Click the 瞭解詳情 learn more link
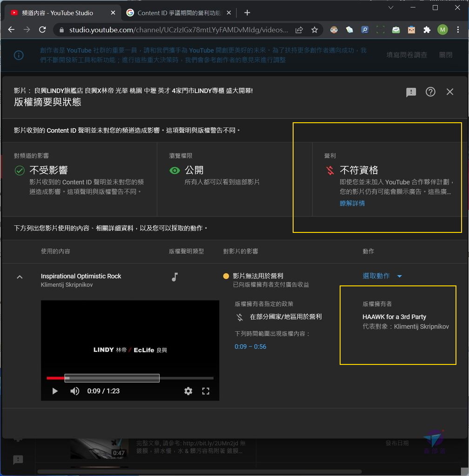 click(x=352, y=203)
